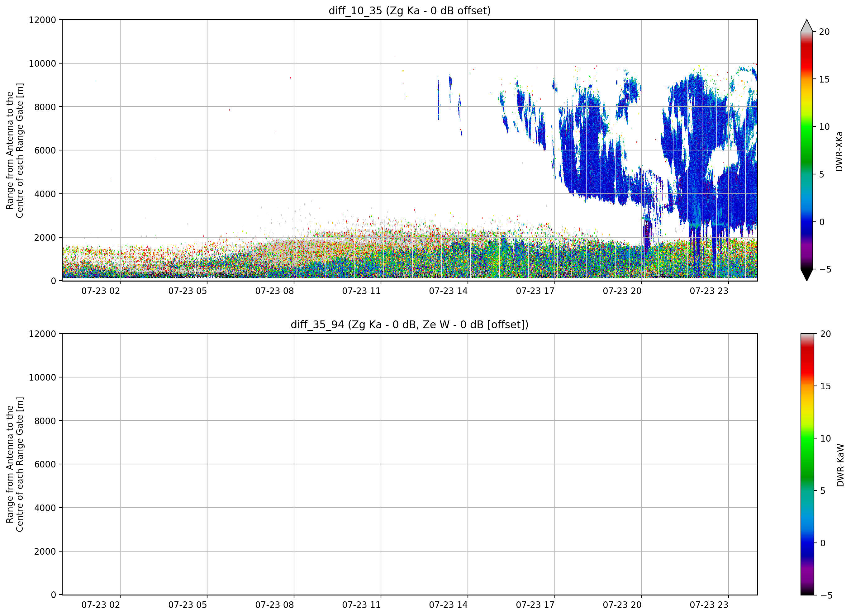Select "07-23 23" x-tick under the diff_10_35 plot
The width and height of the screenshot is (851, 616).
(709, 291)
